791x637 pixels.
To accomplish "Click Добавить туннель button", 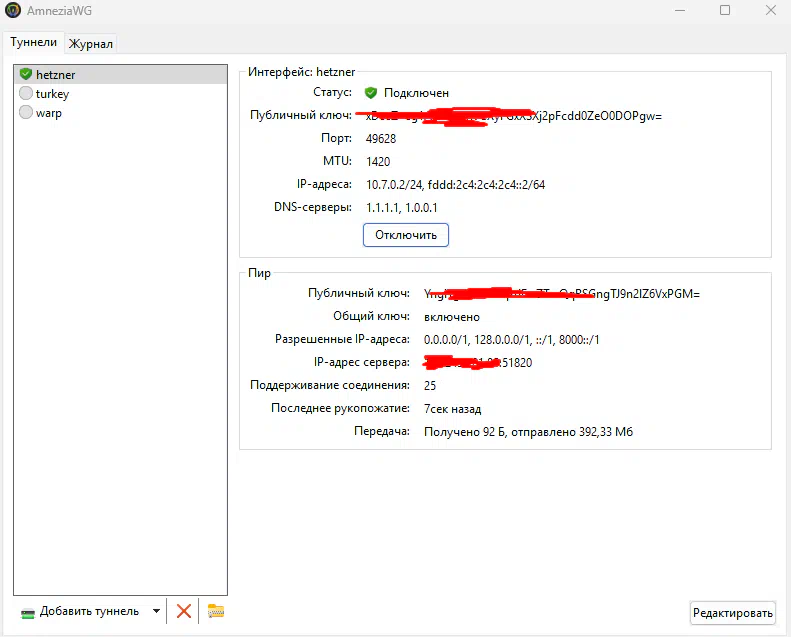I will [x=80, y=612].
